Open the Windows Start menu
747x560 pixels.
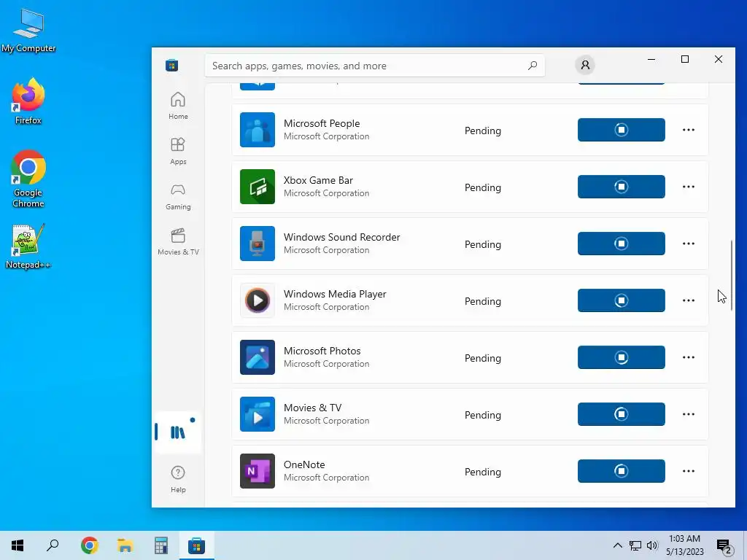pos(18,545)
